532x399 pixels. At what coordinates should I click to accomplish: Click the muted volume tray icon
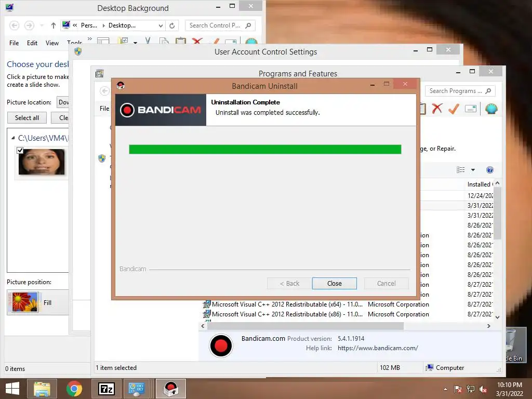[x=483, y=389]
